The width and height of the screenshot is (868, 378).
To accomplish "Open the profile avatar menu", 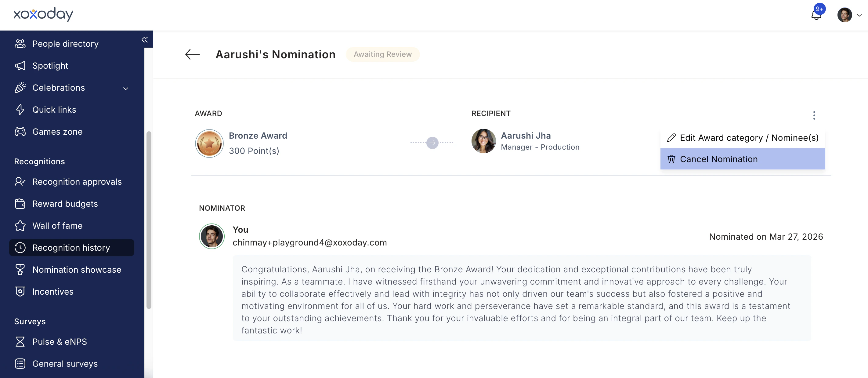I will pos(844,15).
